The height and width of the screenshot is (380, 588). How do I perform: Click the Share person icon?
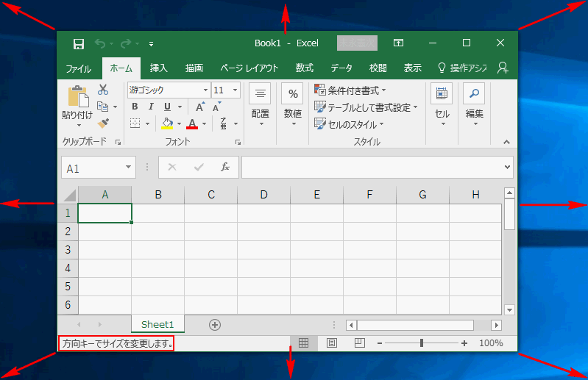tap(503, 68)
